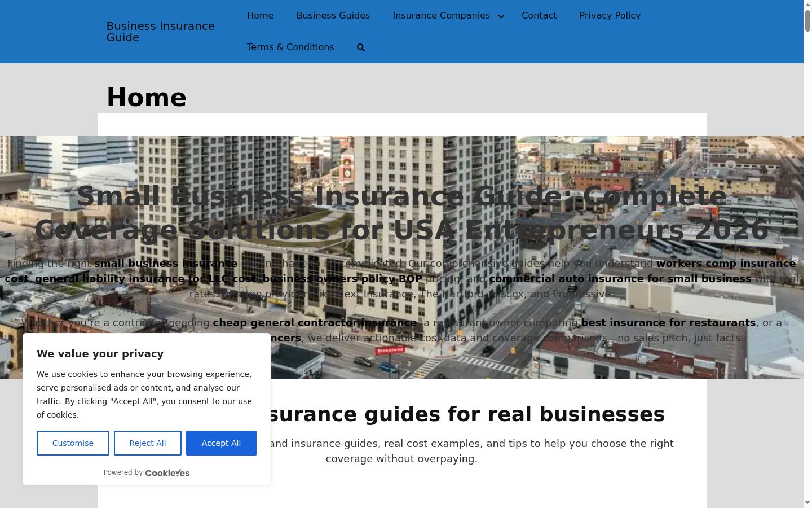Image resolution: width=812 pixels, height=508 pixels.
Task: Click the 'cheap general contractor insurance' text
Action: point(315,323)
